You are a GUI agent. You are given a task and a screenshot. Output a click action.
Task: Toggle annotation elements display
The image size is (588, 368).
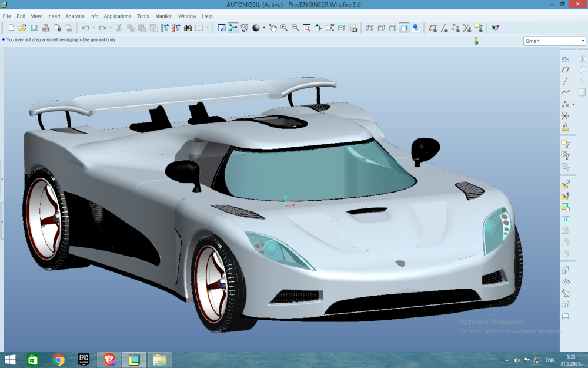coord(478,28)
